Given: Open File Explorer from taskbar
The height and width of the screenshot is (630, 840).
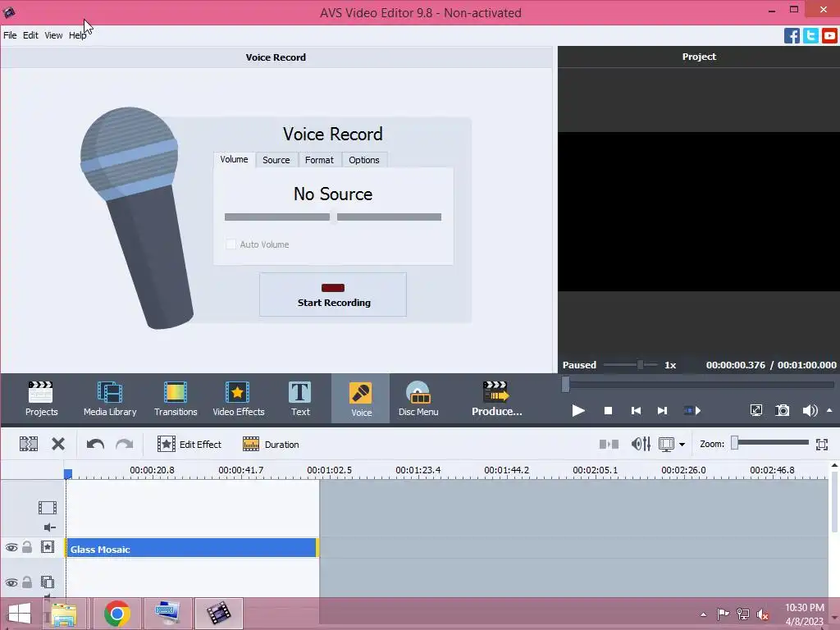Looking at the screenshot, I should (x=64, y=614).
